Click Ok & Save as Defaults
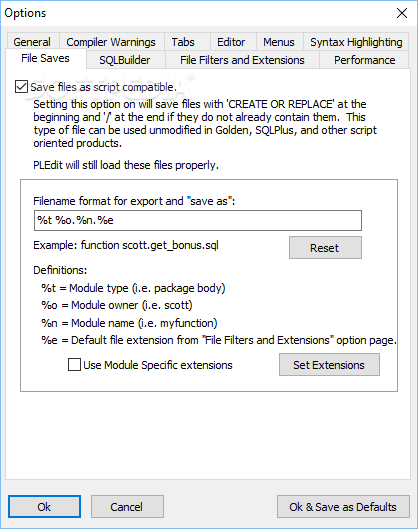The image size is (418, 529). pyautogui.click(x=343, y=507)
